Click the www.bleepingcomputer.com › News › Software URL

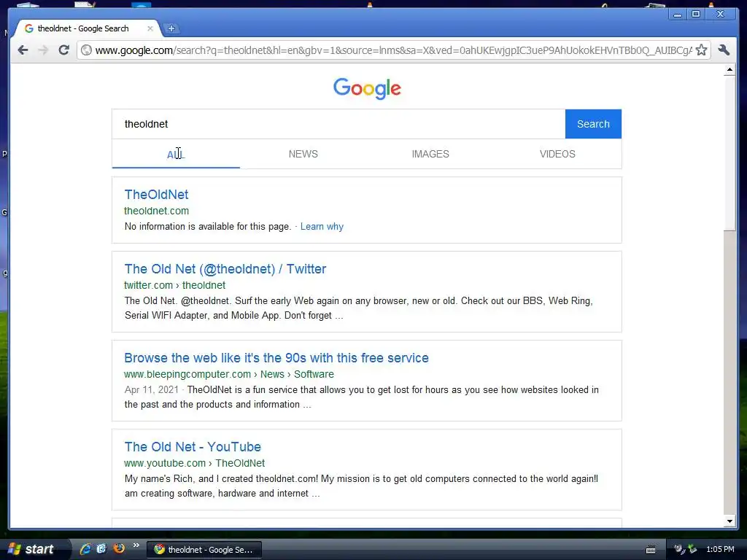point(228,374)
